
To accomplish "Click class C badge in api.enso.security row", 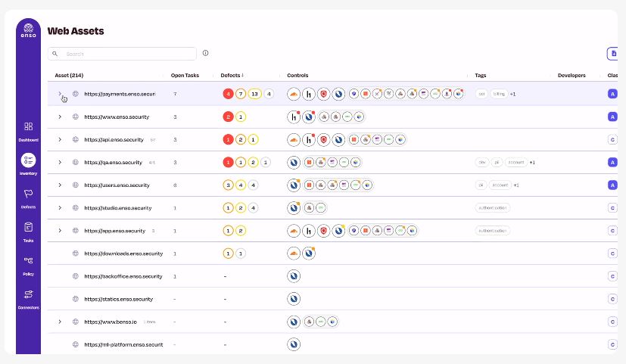I will [612, 139].
